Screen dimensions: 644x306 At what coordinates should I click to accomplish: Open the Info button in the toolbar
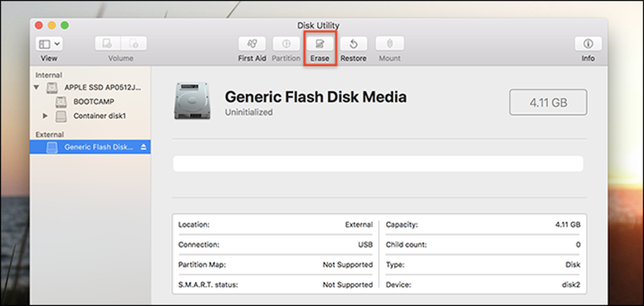coord(588,44)
